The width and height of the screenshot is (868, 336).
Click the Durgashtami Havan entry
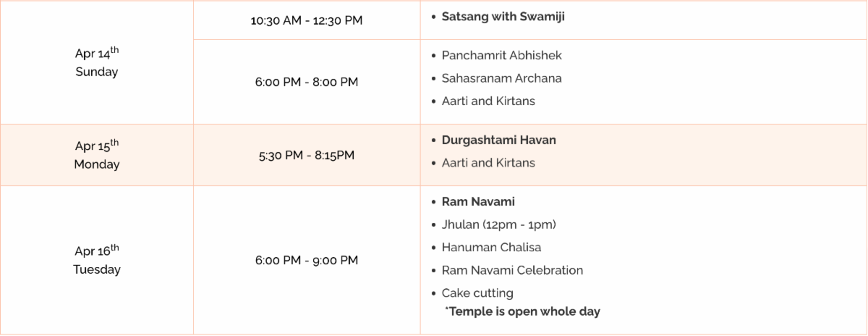point(498,140)
